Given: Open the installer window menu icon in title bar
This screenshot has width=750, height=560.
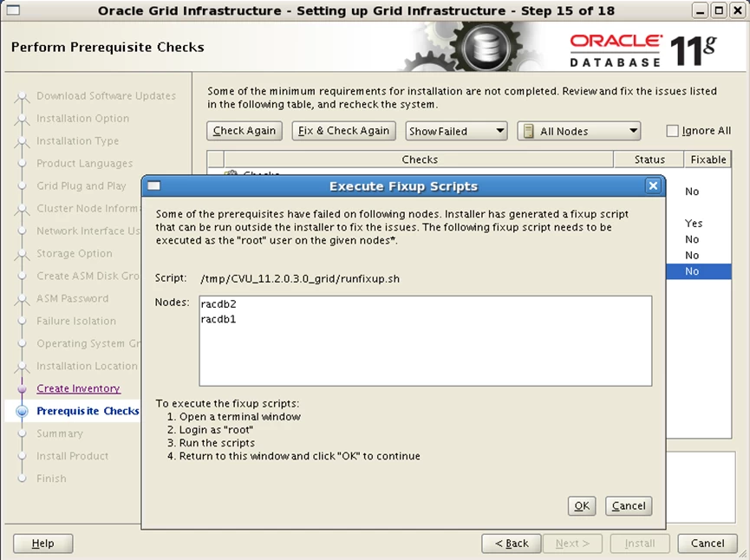Looking at the screenshot, I should tap(13, 10).
